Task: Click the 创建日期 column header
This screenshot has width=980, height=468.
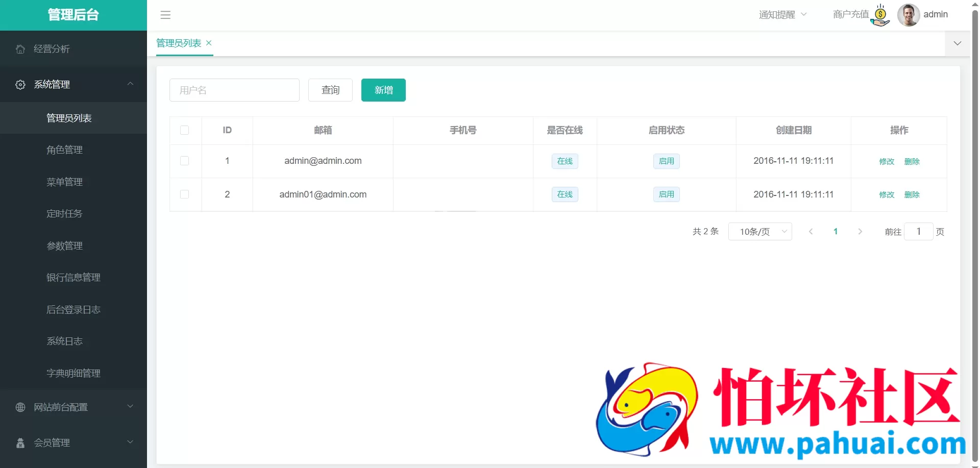Action: tap(794, 130)
